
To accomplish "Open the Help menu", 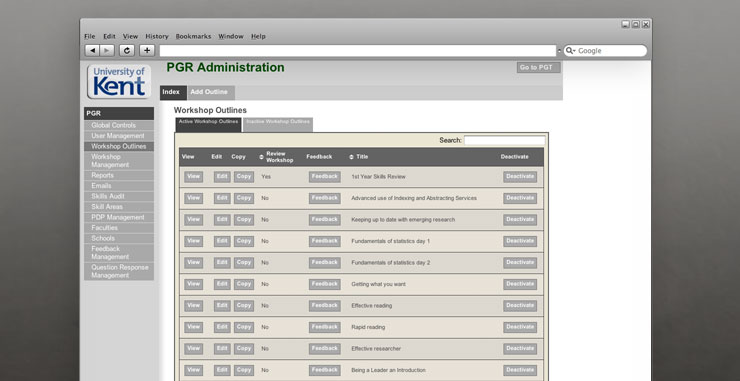I will coord(258,36).
